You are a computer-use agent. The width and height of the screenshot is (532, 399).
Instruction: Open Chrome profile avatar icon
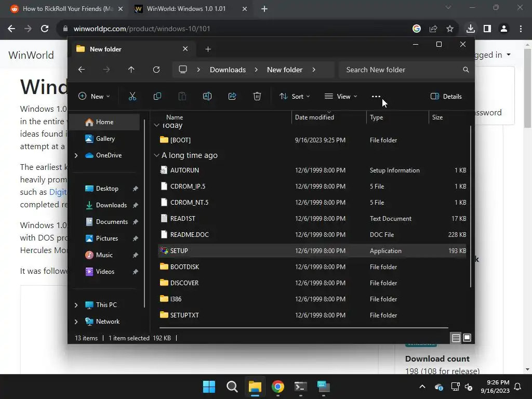504,29
